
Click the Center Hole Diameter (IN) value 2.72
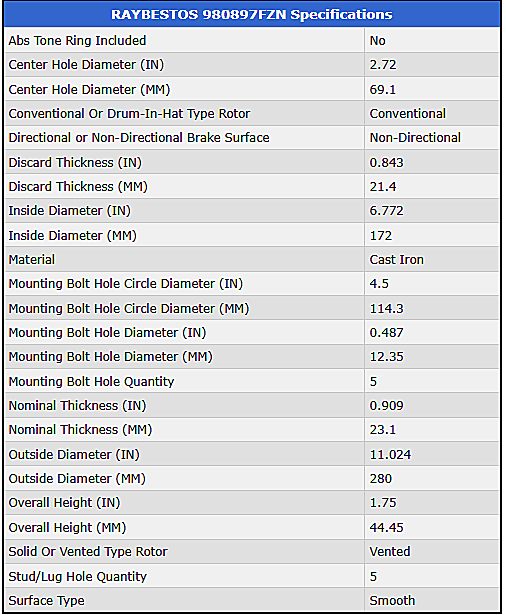[383, 65]
